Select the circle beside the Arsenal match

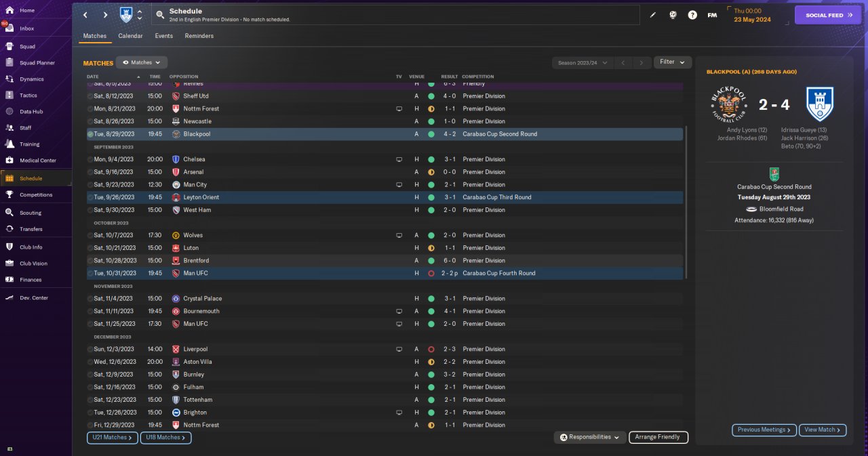coord(90,172)
